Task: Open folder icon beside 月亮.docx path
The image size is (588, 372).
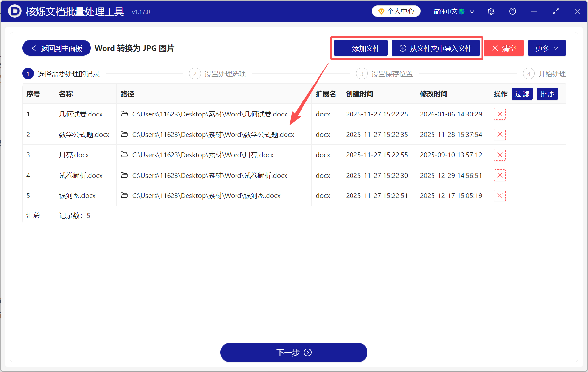Action: click(124, 155)
